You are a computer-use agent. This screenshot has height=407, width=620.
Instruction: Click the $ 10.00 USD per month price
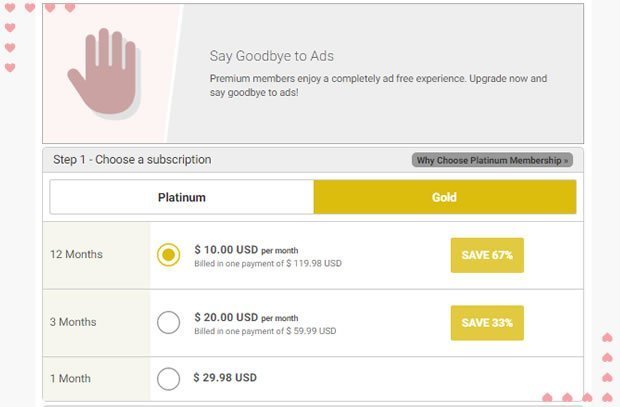tap(246, 250)
